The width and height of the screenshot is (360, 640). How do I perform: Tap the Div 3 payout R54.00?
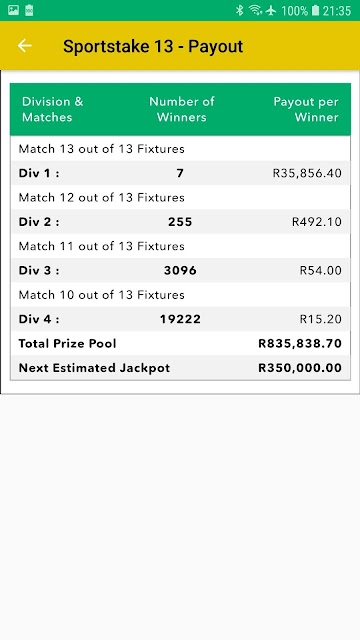point(320,270)
